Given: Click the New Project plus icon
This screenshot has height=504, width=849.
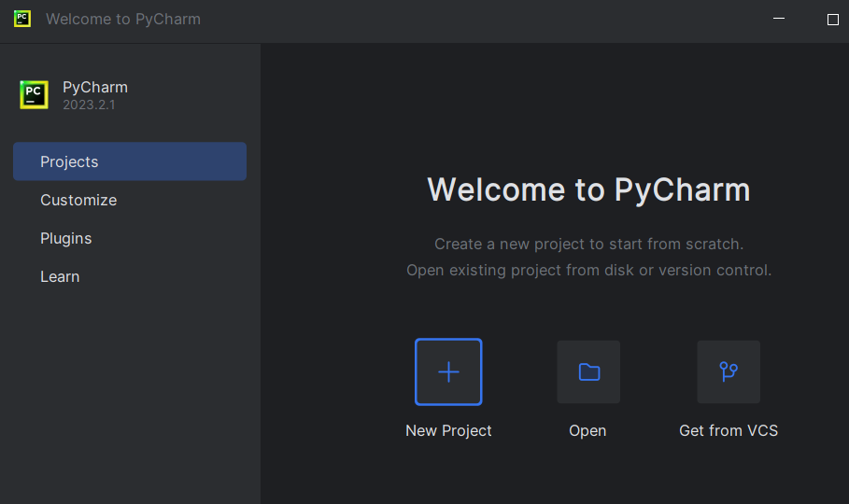Looking at the screenshot, I should tap(448, 371).
